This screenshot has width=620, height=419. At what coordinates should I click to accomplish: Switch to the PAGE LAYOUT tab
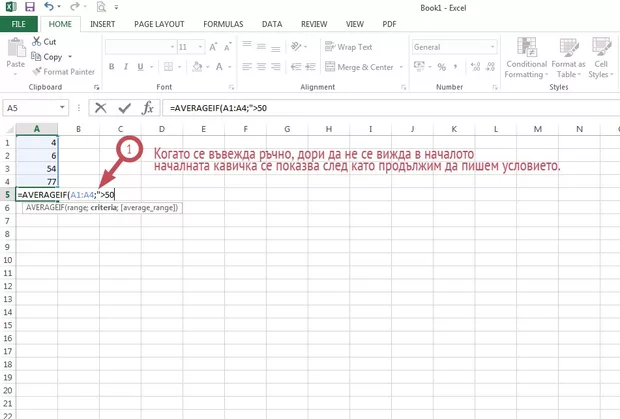[159, 24]
